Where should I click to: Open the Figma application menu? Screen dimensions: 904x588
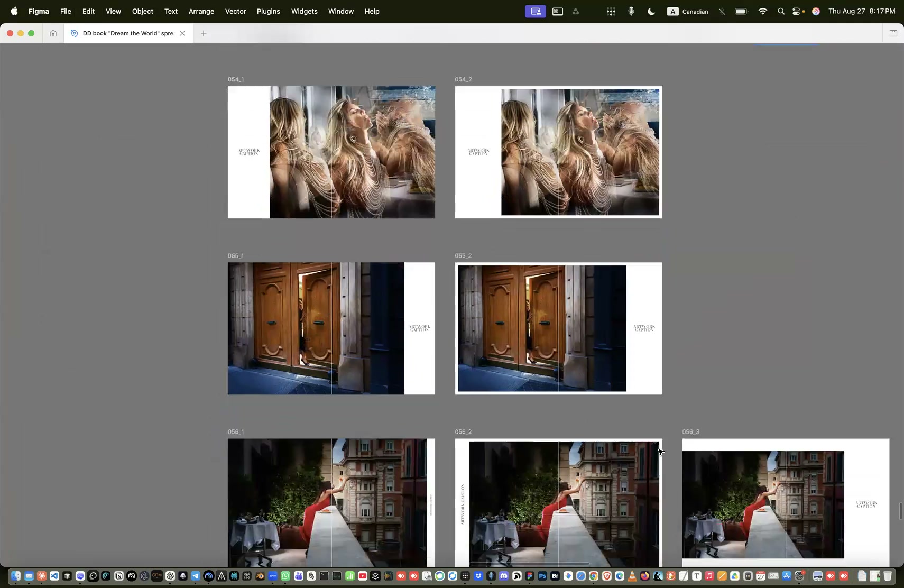tap(39, 11)
